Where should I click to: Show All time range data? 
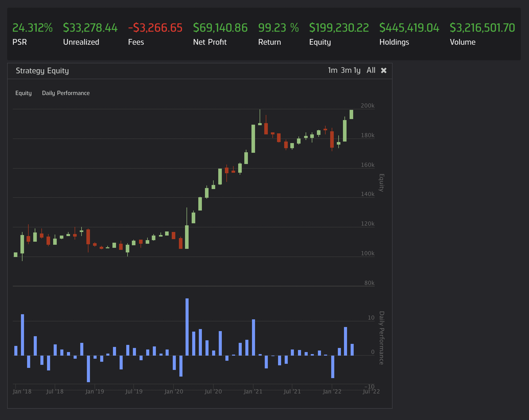pos(371,70)
